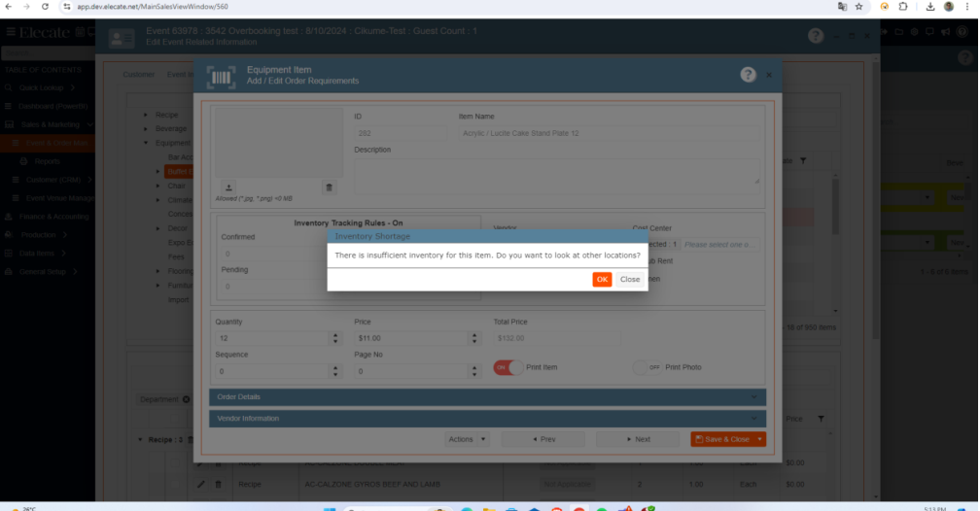Click browser translate icon in address bar
The image size is (980, 511).
[x=842, y=6]
